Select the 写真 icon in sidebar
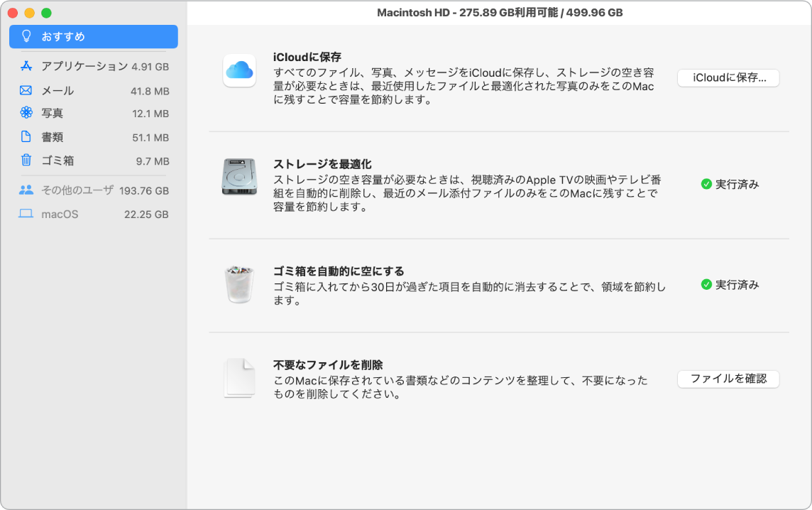The width and height of the screenshot is (812, 510). (27, 114)
